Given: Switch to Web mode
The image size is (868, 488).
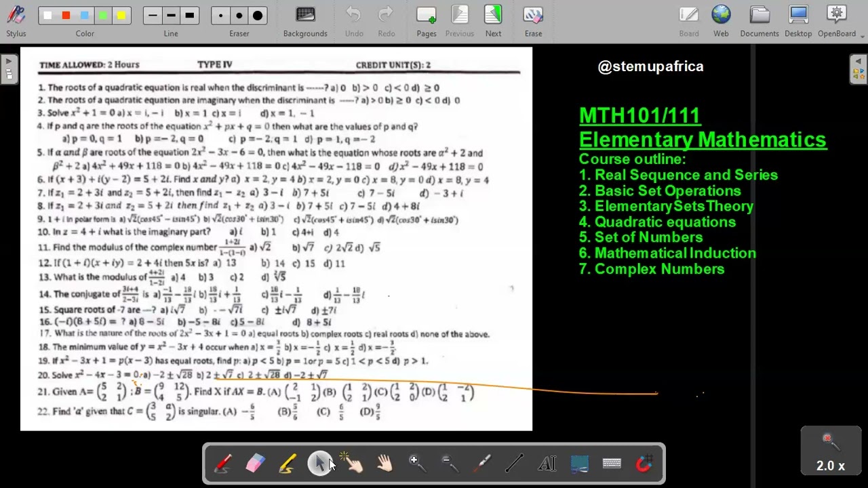Looking at the screenshot, I should [721, 21].
